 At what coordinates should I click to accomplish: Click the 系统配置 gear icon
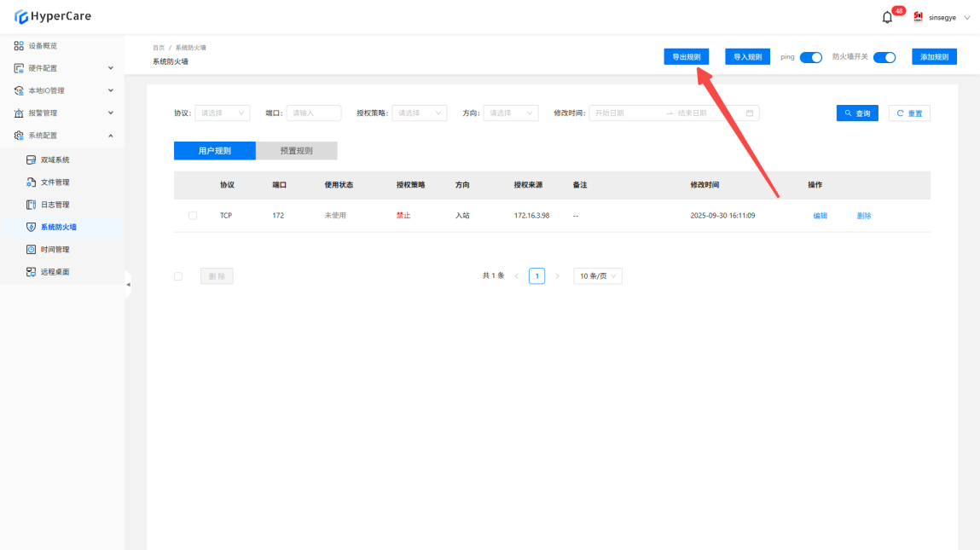[19, 136]
